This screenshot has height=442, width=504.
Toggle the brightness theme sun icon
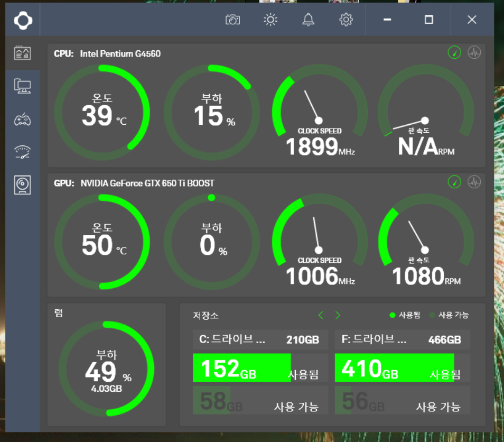pos(270,20)
